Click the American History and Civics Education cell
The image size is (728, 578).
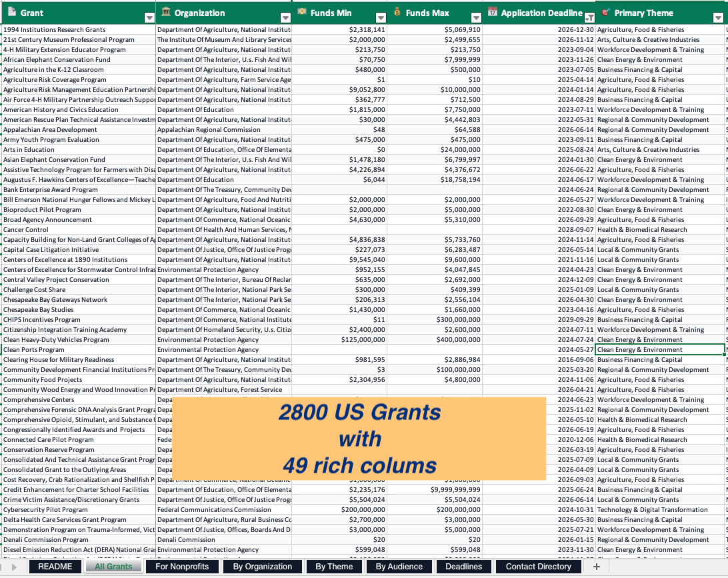[x=79, y=110]
